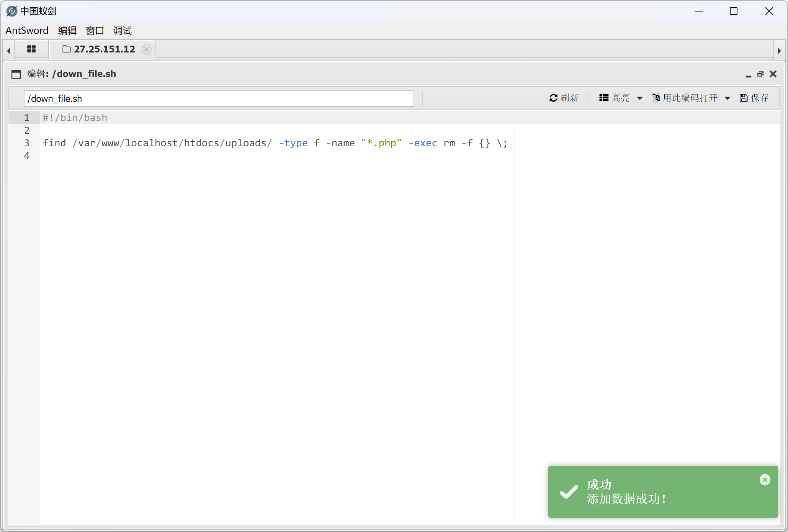
Task: Click the save (保存) button
Action: pos(754,98)
